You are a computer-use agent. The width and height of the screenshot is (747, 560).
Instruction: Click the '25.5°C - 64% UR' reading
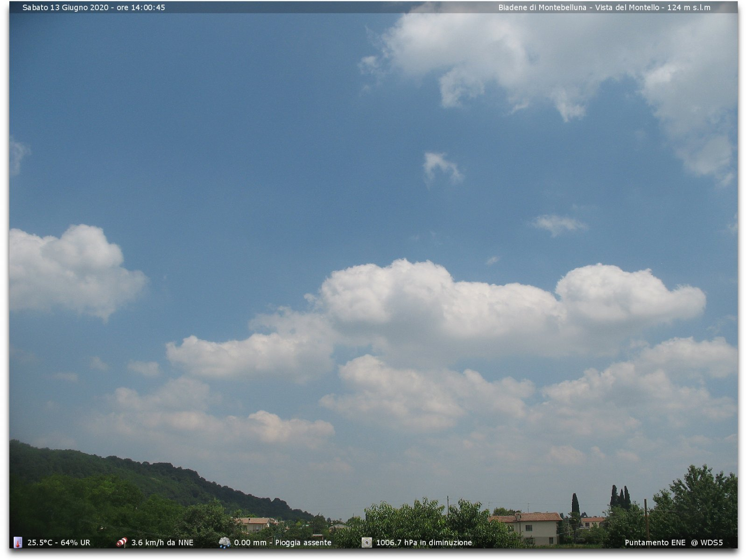[x=59, y=543]
